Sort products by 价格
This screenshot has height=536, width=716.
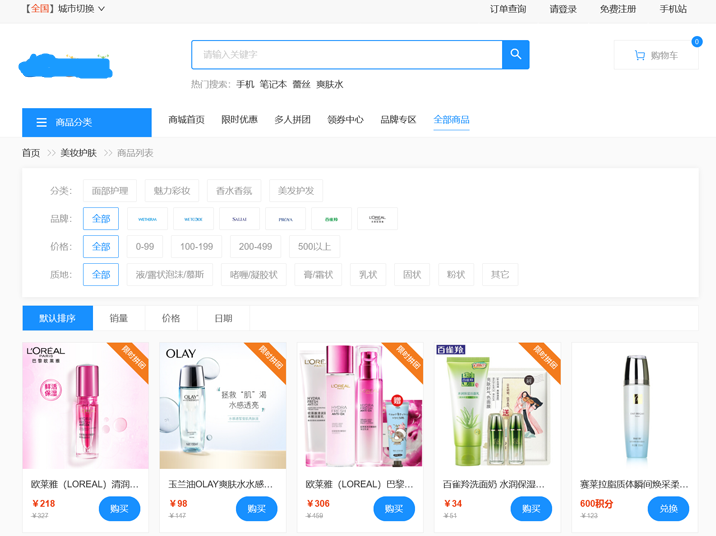171,318
